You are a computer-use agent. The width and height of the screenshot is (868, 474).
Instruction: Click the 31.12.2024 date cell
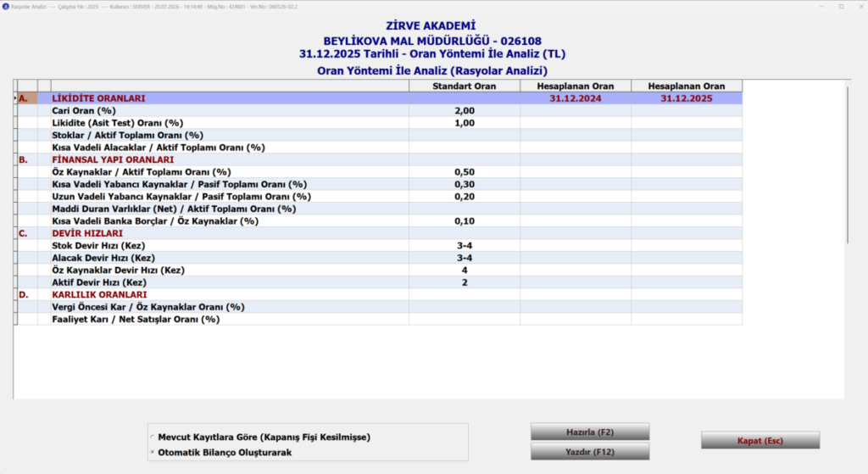pos(576,98)
